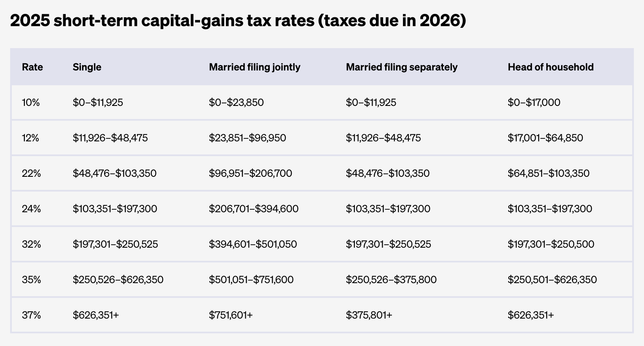Viewport: 644px width, 346px height.
Task: Select the "Single" column header
Action: (x=87, y=67)
